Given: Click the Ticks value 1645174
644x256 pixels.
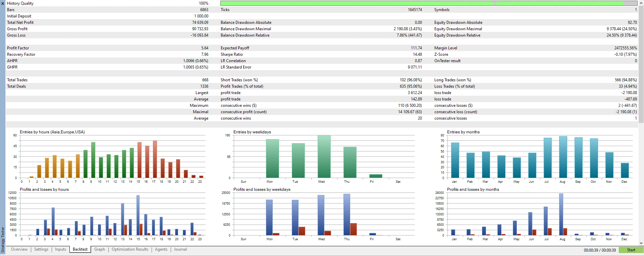Looking at the screenshot, I should [x=415, y=10].
